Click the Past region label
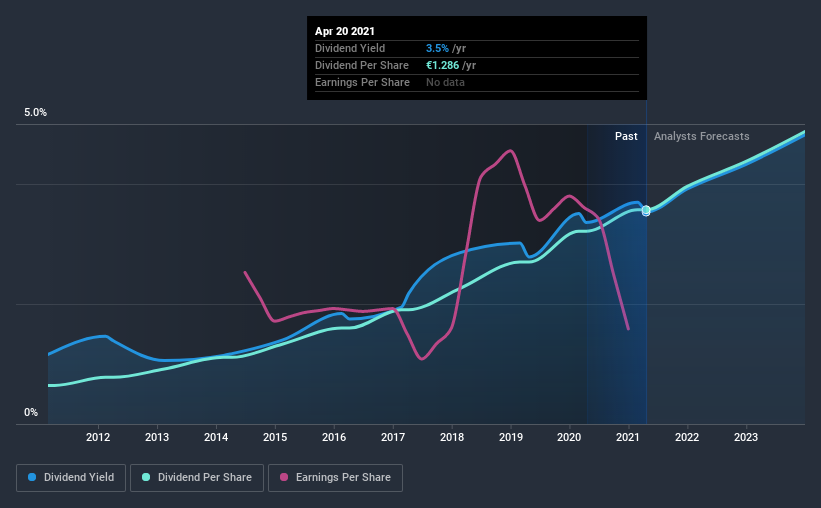This screenshot has height=508, width=821. (x=626, y=136)
